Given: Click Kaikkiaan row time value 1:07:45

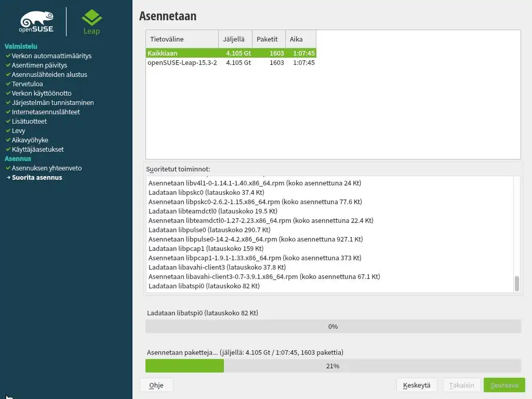Looking at the screenshot, I should coord(303,53).
